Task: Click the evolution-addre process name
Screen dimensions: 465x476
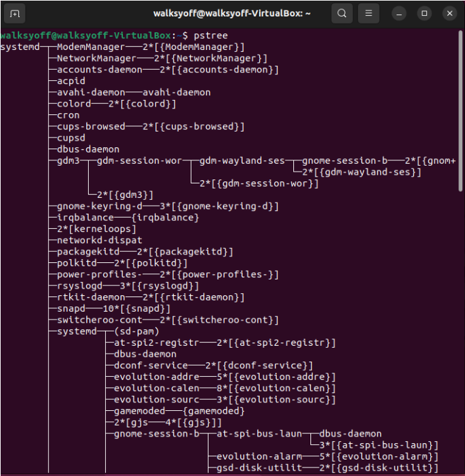Action: (157, 377)
